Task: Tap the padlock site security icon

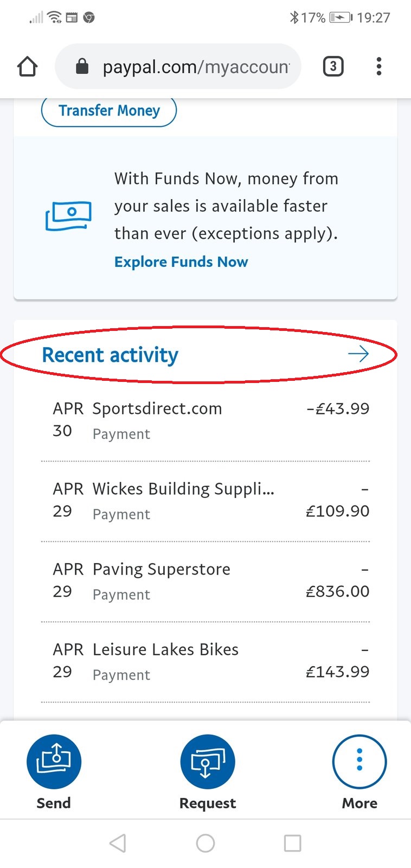Action: (x=82, y=67)
